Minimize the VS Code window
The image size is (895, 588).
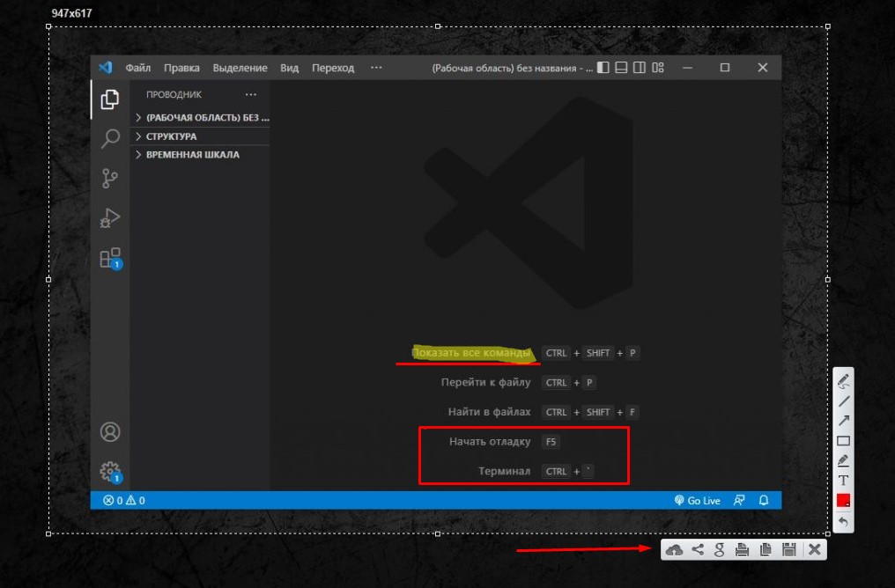tap(687, 67)
